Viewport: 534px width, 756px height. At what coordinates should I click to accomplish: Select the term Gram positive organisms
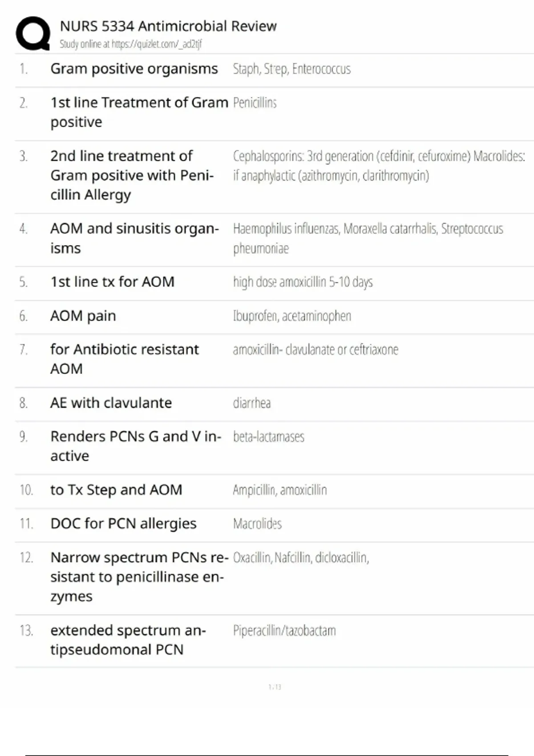click(x=134, y=69)
